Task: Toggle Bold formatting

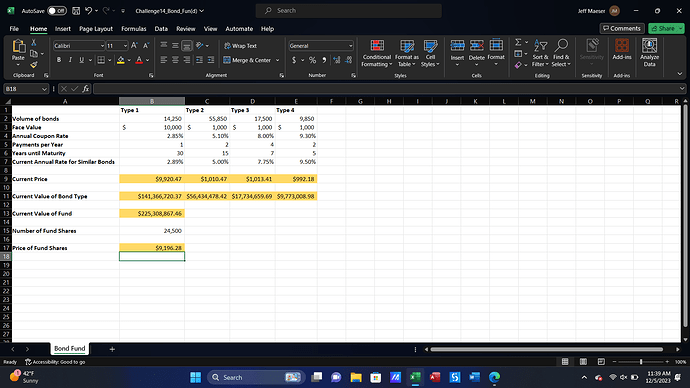Action: coord(59,60)
